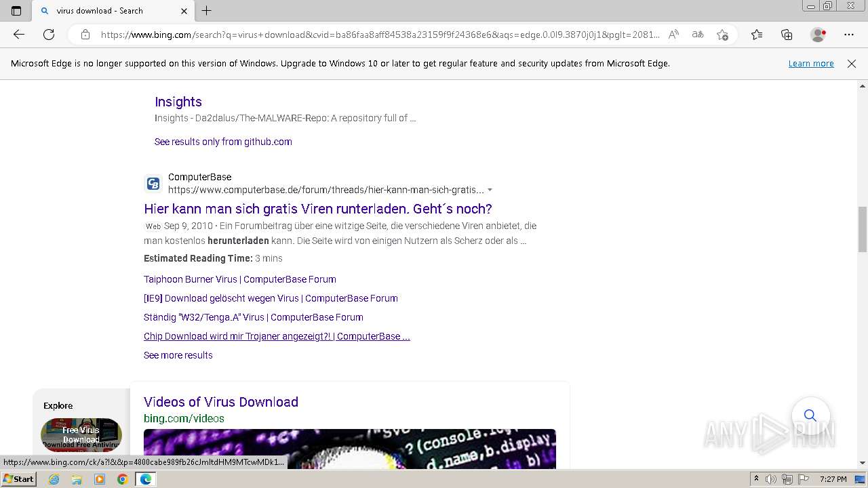Image resolution: width=868 pixels, height=488 pixels.
Task: Select Microsoft Edge taskbar button
Action: pos(146,479)
